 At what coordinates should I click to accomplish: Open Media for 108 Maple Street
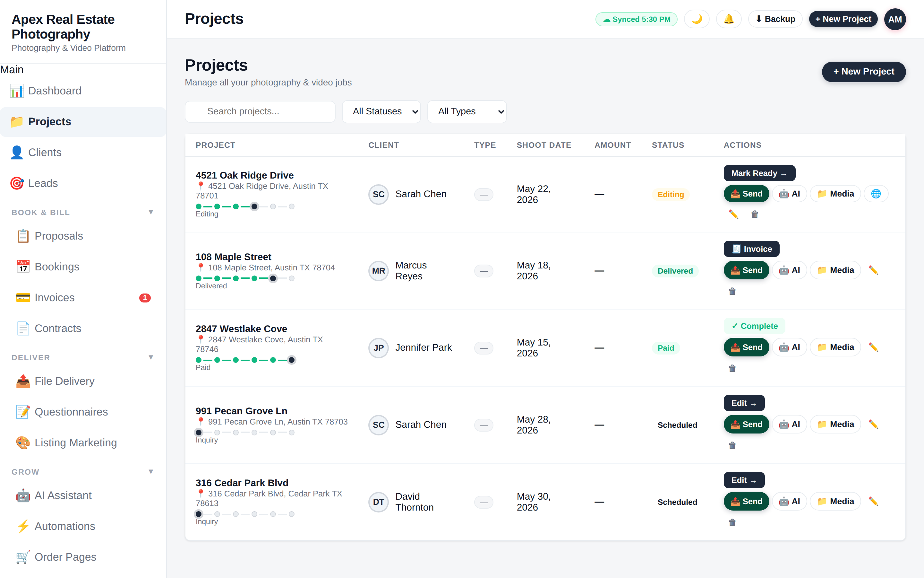[835, 270]
